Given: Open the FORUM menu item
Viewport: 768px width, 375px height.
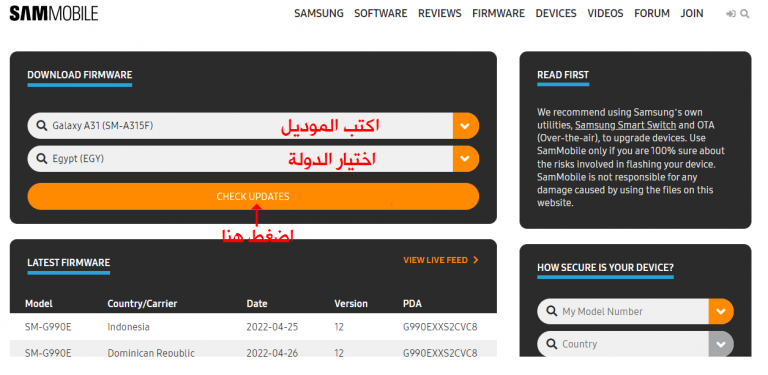Looking at the screenshot, I should tap(652, 14).
